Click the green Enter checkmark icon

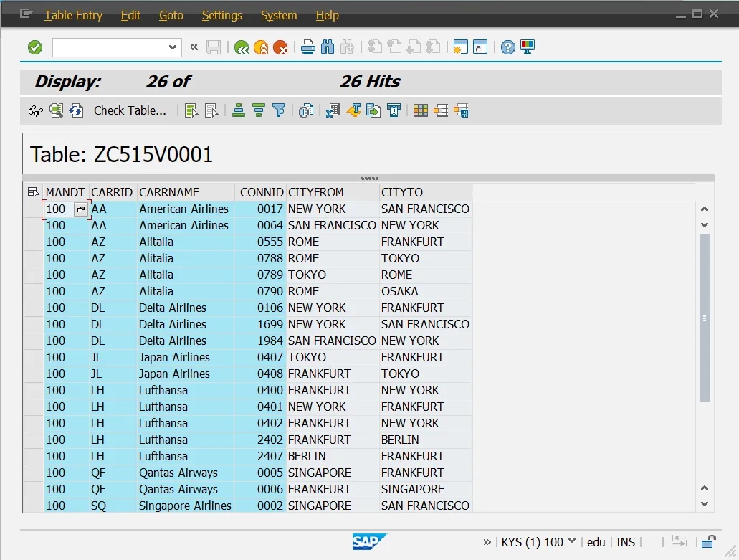click(35, 47)
